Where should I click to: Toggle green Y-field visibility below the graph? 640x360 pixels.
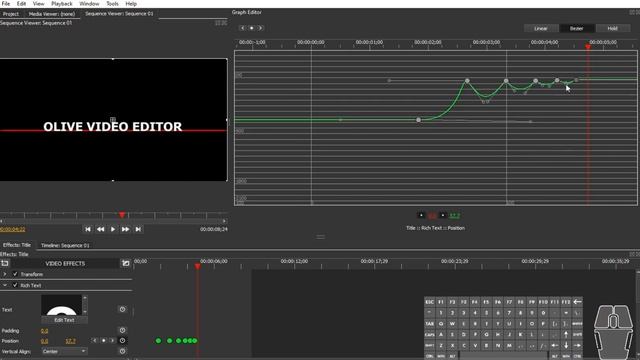click(443, 215)
